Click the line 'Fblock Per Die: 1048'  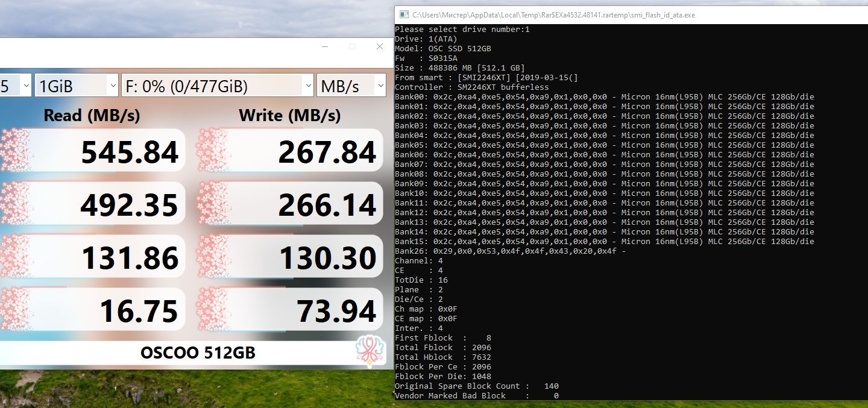(443, 376)
